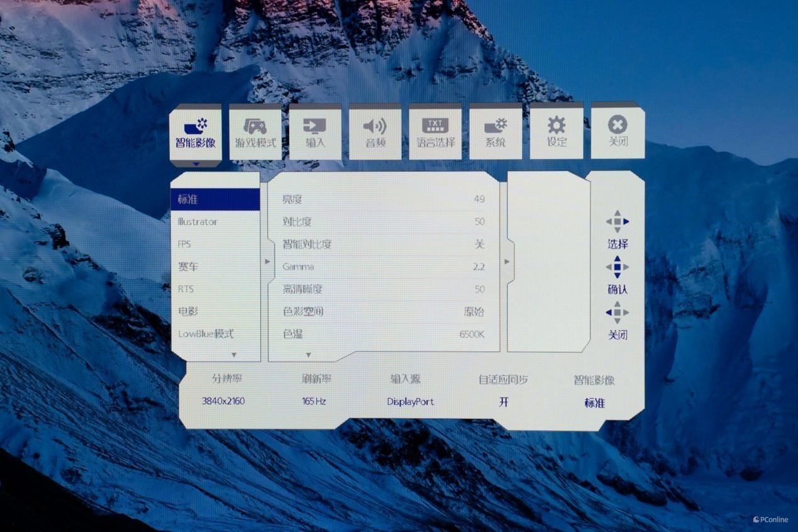Adjust the 高清晰度 setting row
Screen dimensions: 798x532
click(384, 289)
